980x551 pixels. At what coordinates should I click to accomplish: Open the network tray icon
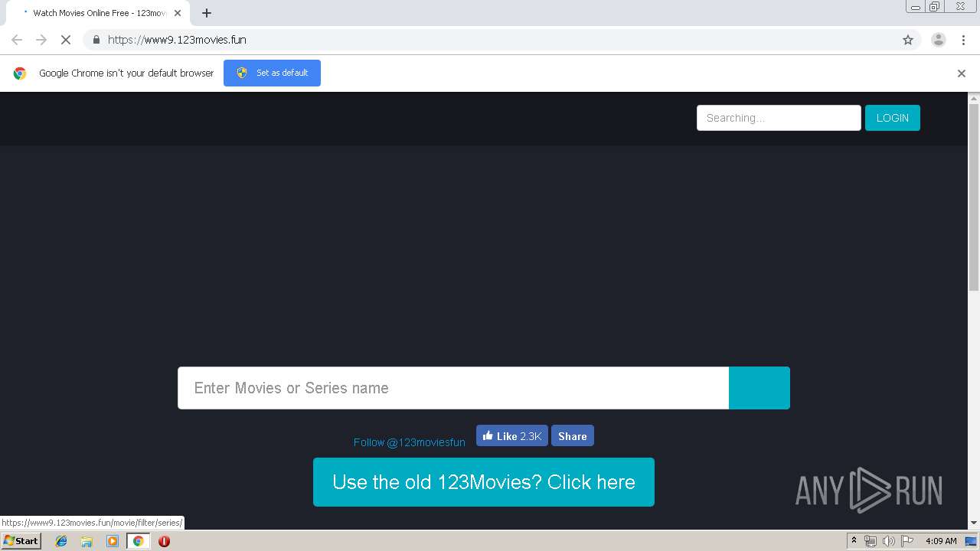point(871,541)
